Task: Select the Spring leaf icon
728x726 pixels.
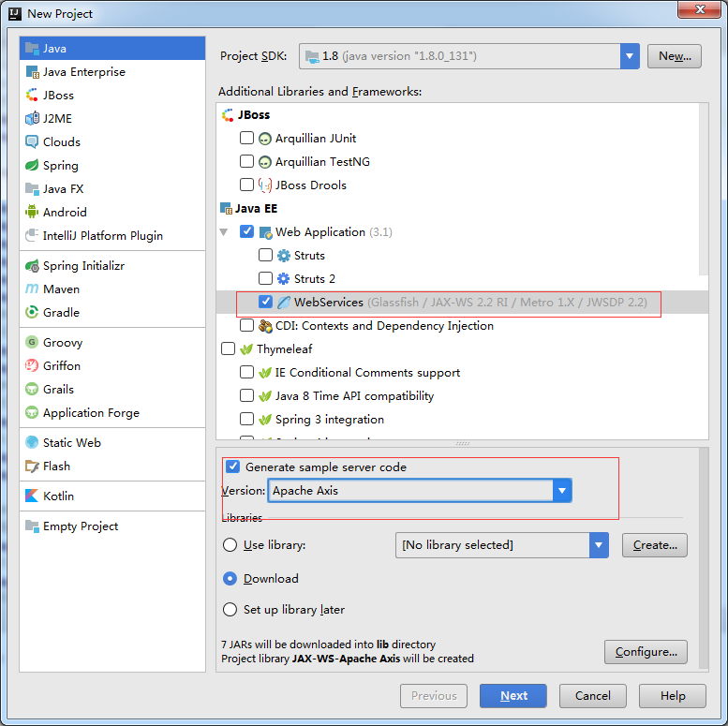Action: 32,165
